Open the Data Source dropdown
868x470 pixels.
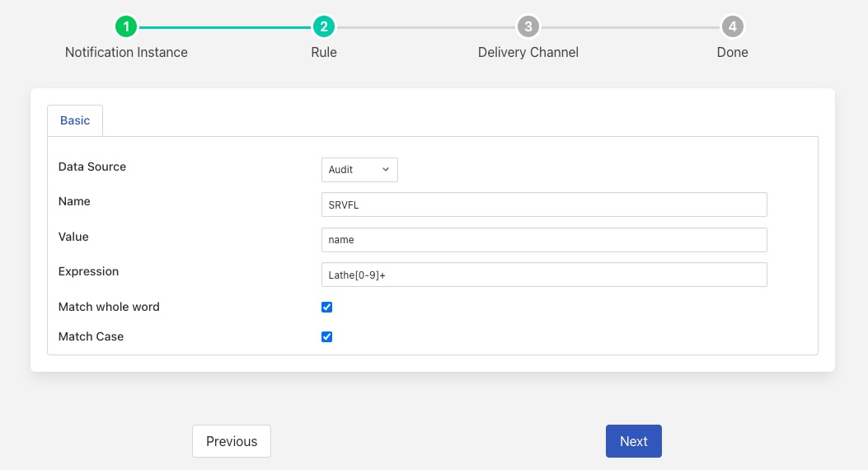[359, 170]
